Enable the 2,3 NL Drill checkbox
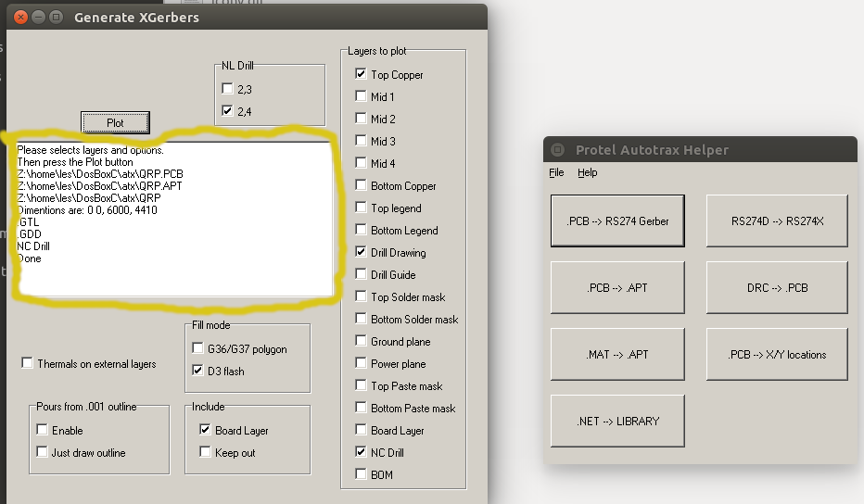This screenshot has width=864, height=504. coord(227,88)
